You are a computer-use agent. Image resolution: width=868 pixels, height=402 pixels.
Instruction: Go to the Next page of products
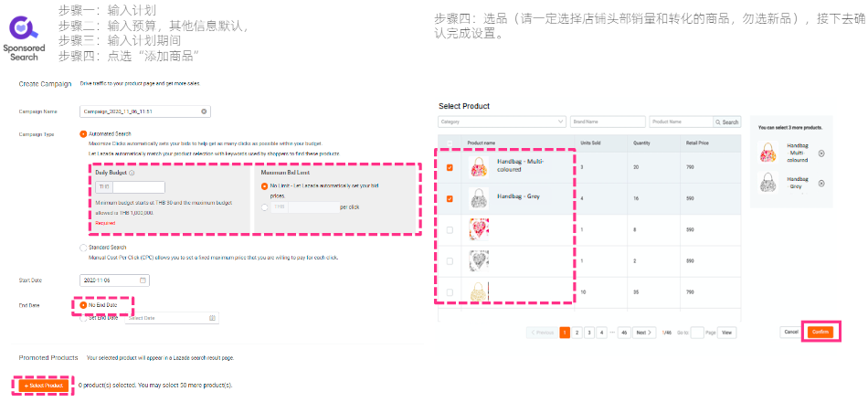(644, 333)
